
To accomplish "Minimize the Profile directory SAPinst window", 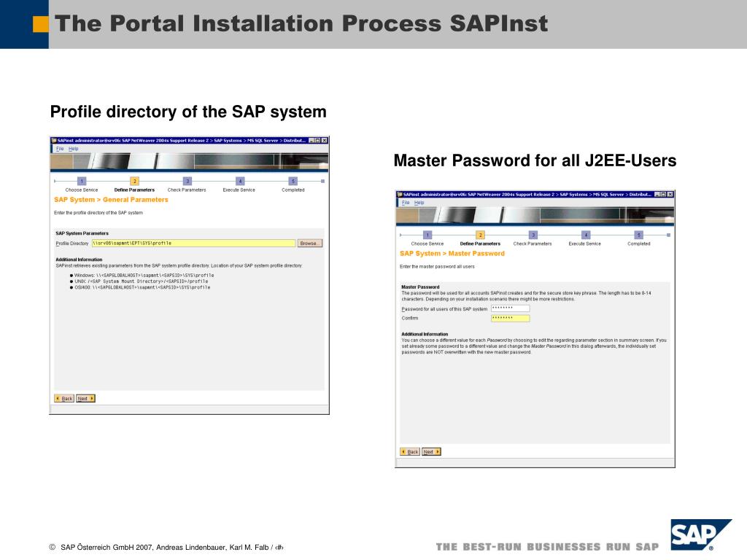I will point(311,141).
